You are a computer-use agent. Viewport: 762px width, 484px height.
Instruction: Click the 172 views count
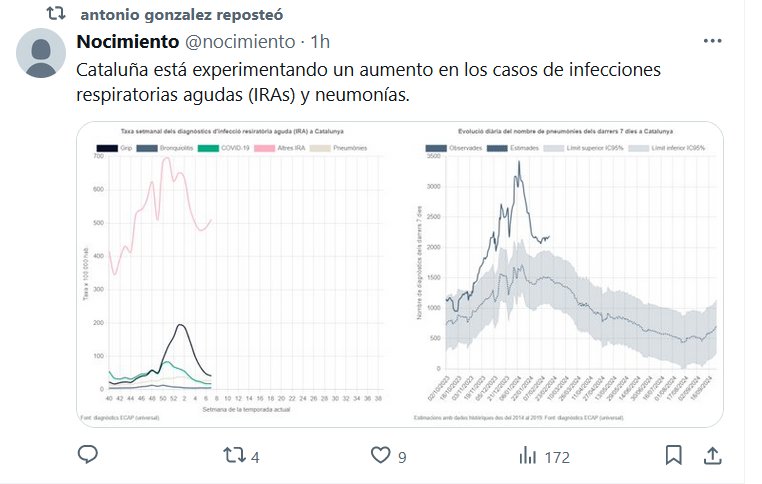556,457
